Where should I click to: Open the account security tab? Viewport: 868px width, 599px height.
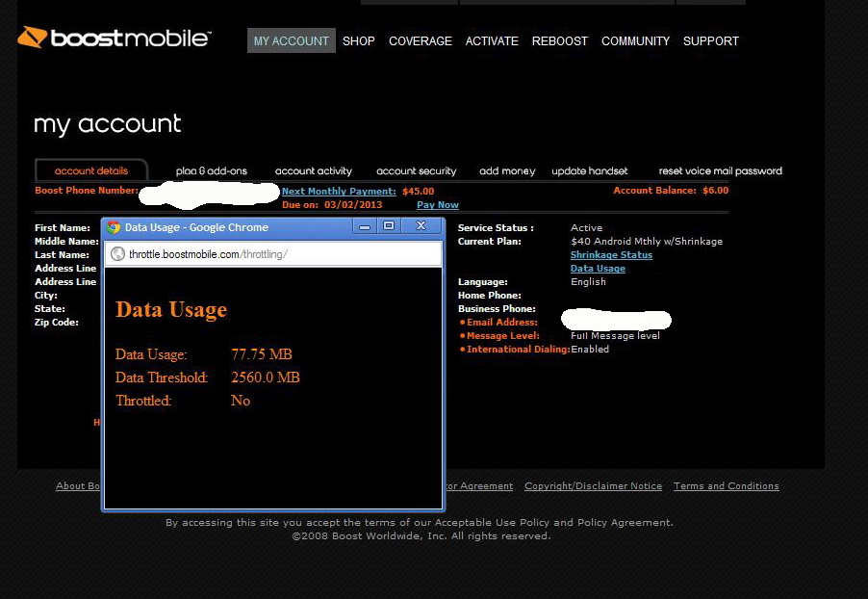click(416, 171)
